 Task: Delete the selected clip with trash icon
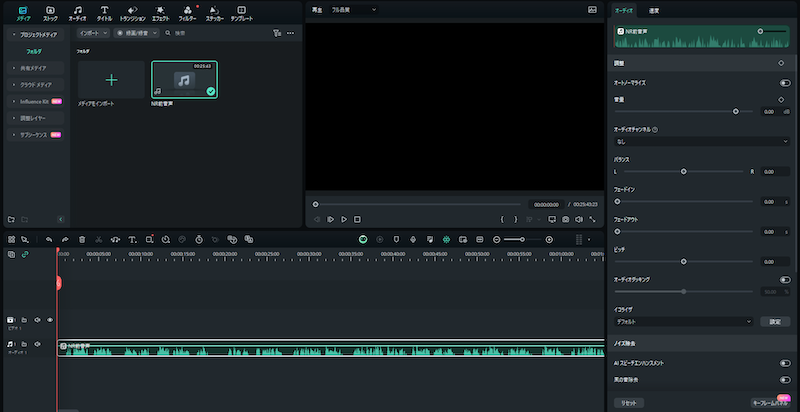click(82, 239)
